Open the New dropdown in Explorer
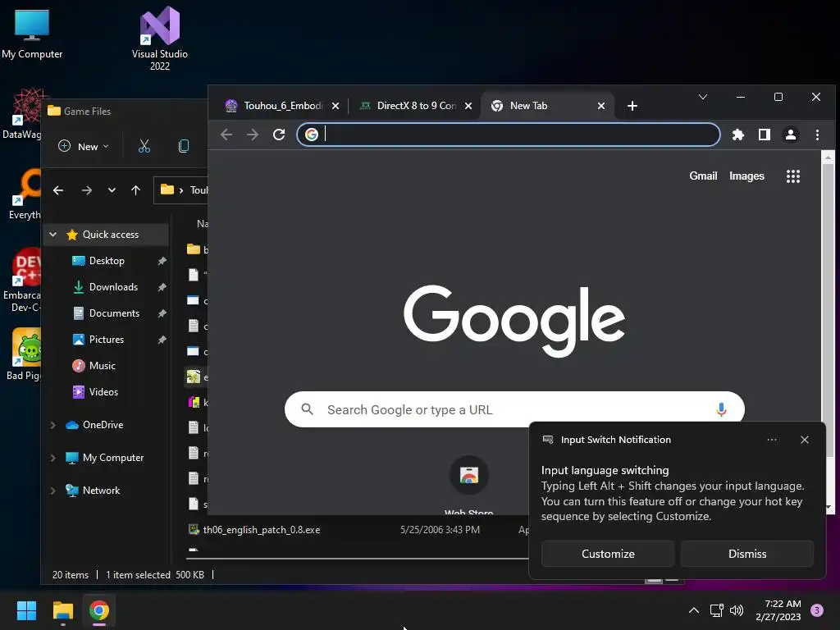This screenshot has height=630, width=840. [x=83, y=146]
